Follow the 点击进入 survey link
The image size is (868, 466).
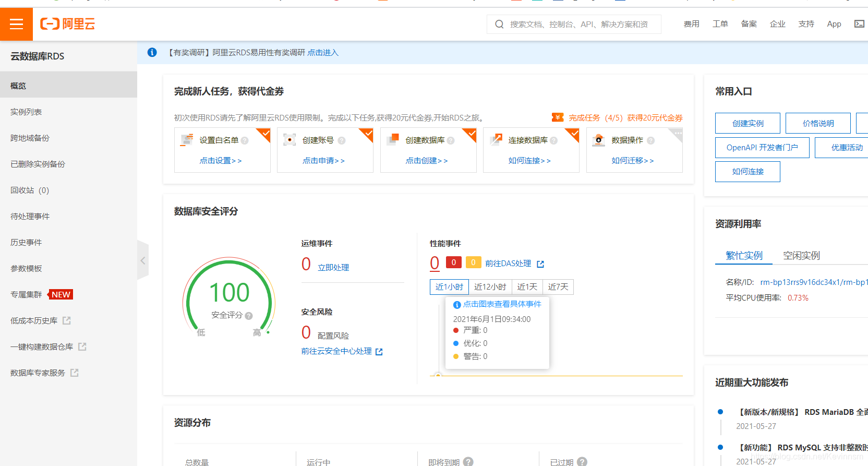pos(323,52)
